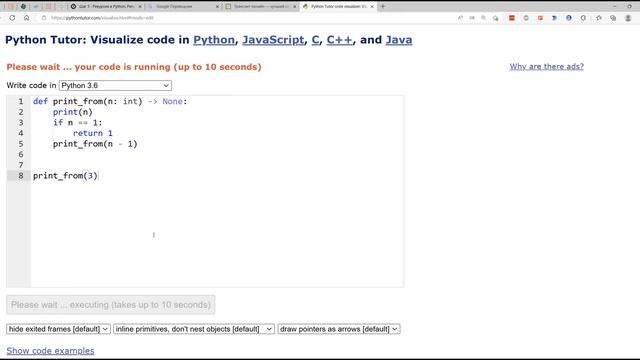
Task: Click the read aloud icon in address bar
Action: click(460, 18)
